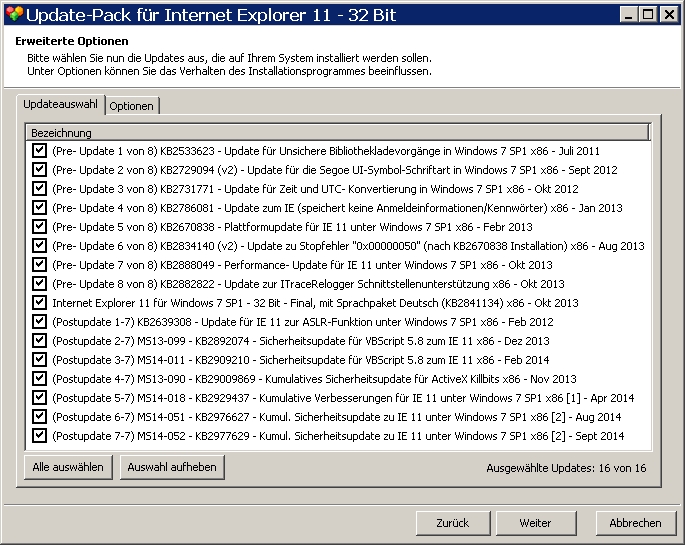This screenshot has height=545, width=685.
Task: Minimize the Update-Pack installer window
Action: [628, 14]
